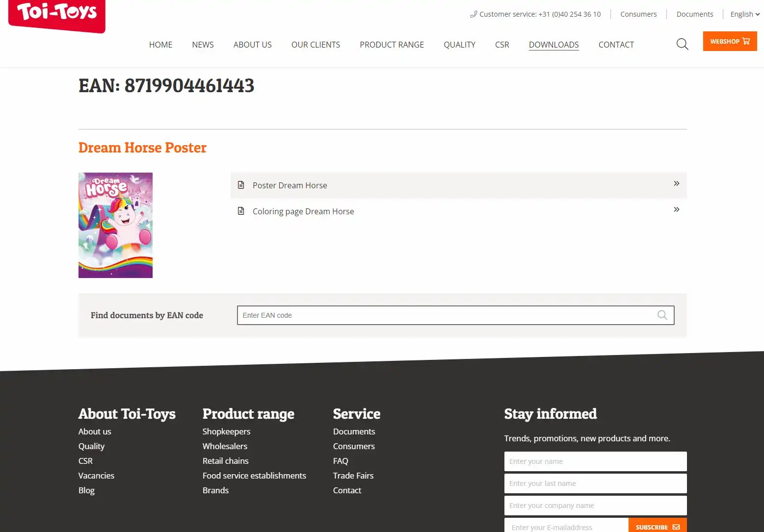Viewport: 764px width, 532px height.
Task: Open footer CSR link
Action: [85, 461]
